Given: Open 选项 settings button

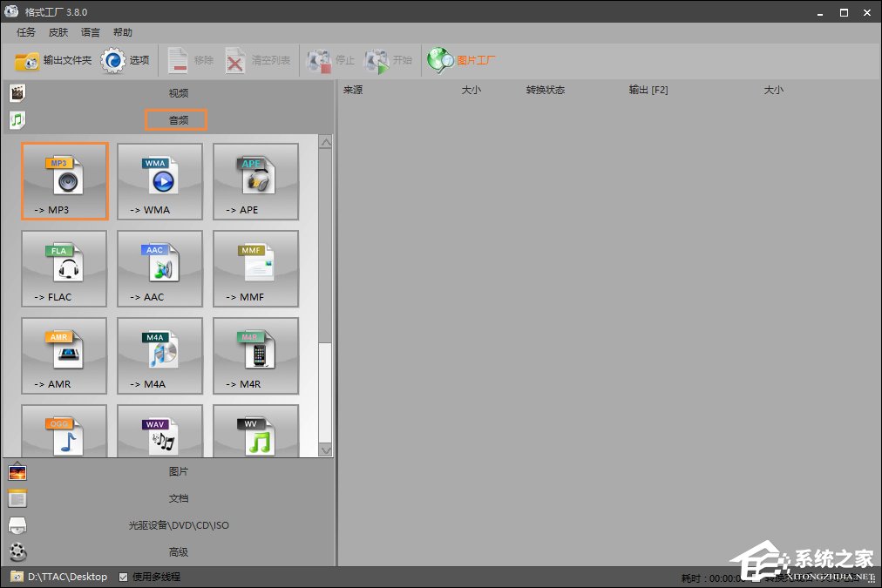Looking at the screenshot, I should point(126,61).
